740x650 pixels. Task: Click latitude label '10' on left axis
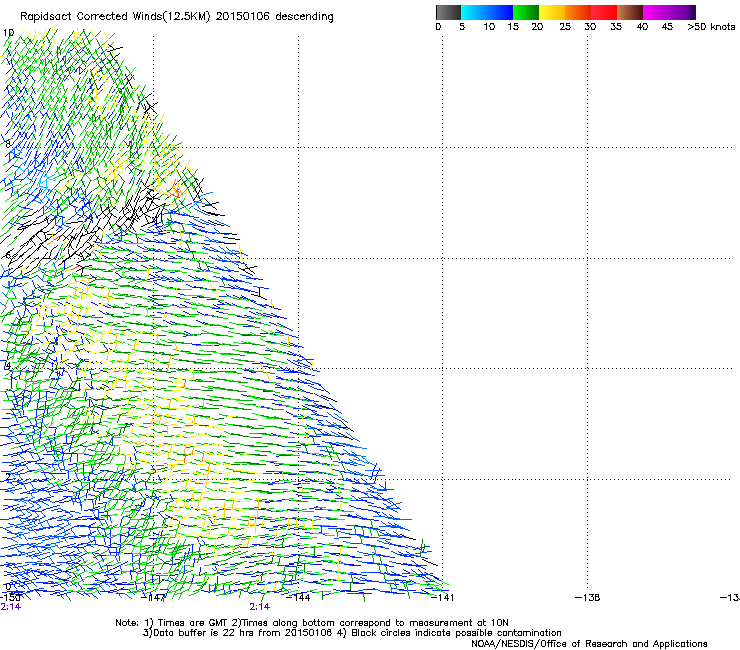pos(8,33)
